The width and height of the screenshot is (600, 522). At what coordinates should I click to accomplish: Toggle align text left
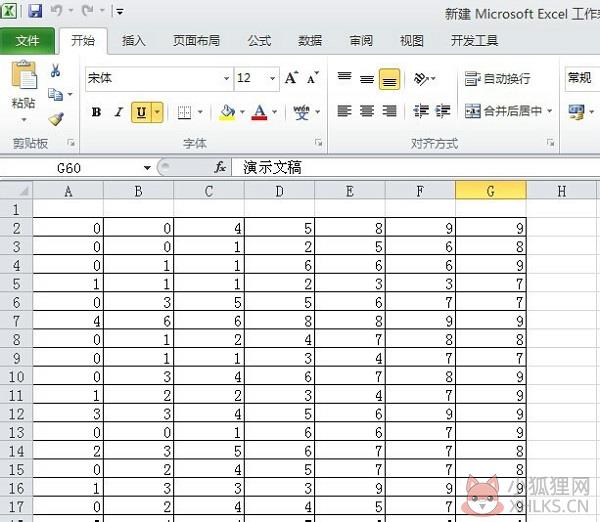click(344, 111)
